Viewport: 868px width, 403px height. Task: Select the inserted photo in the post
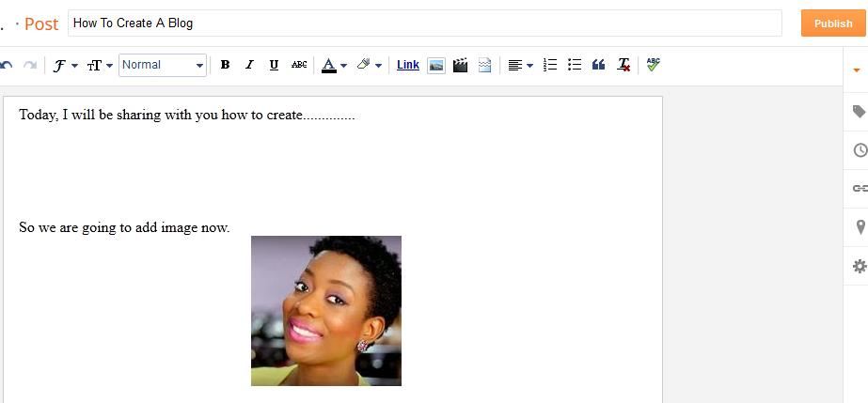click(x=326, y=310)
